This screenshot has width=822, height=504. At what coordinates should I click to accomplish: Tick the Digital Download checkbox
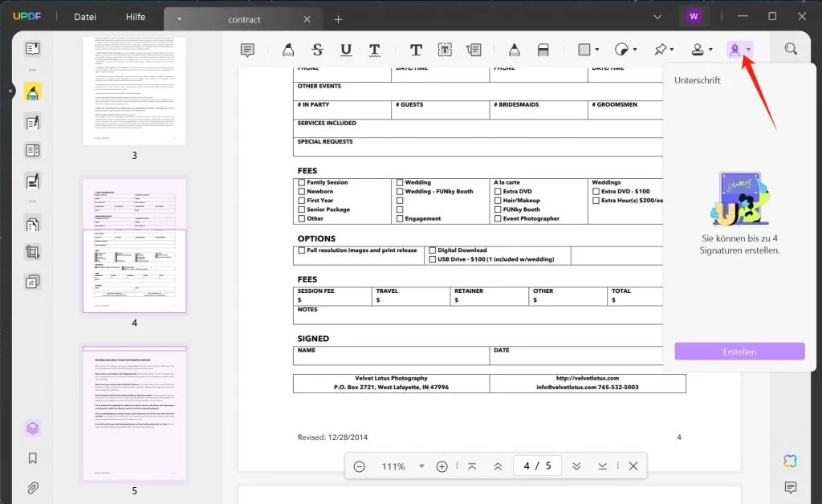coord(432,250)
